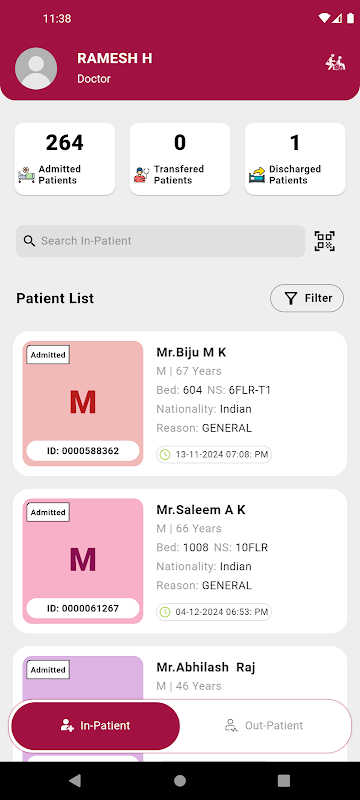This screenshot has width=360, height=800.
Task: Focus the Search In-Patient field
Action: (x=161, y=241)
